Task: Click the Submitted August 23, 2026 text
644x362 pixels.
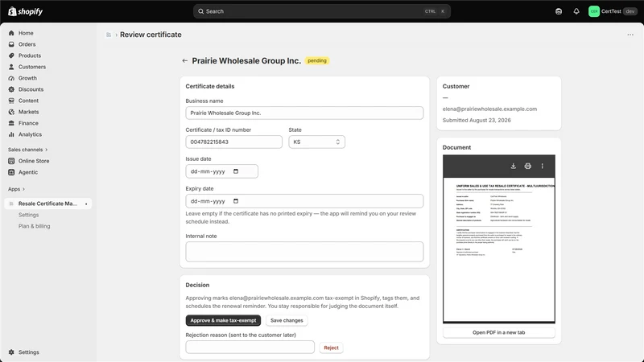Action: click(477, 120)
